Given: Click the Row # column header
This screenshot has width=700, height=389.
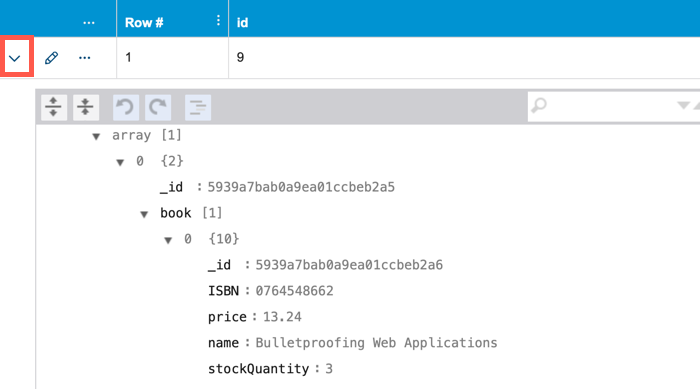Looking at the screenshot, I should tap(144, 22).
